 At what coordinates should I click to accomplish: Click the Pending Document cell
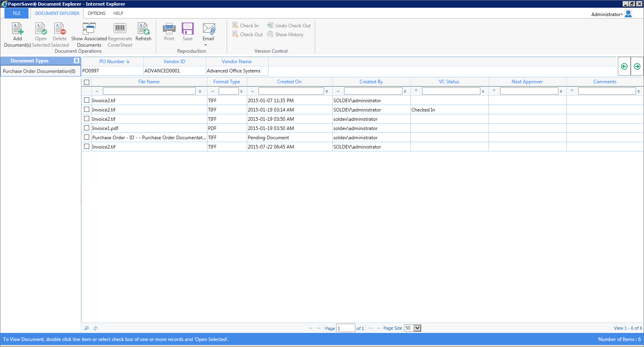coord(289,137)
